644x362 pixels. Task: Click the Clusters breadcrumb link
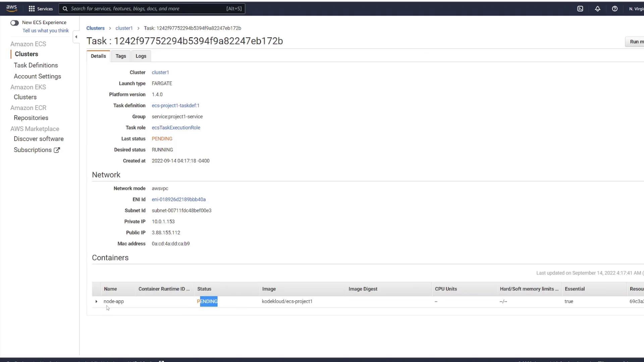[95, 28]
